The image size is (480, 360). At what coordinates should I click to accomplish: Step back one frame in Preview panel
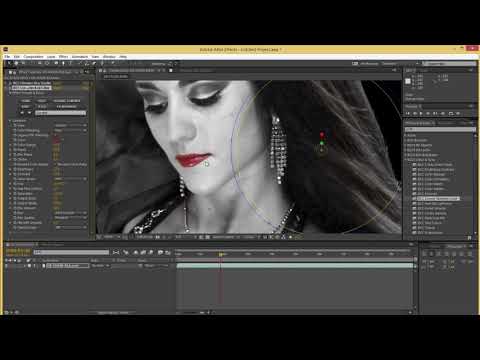415,113
